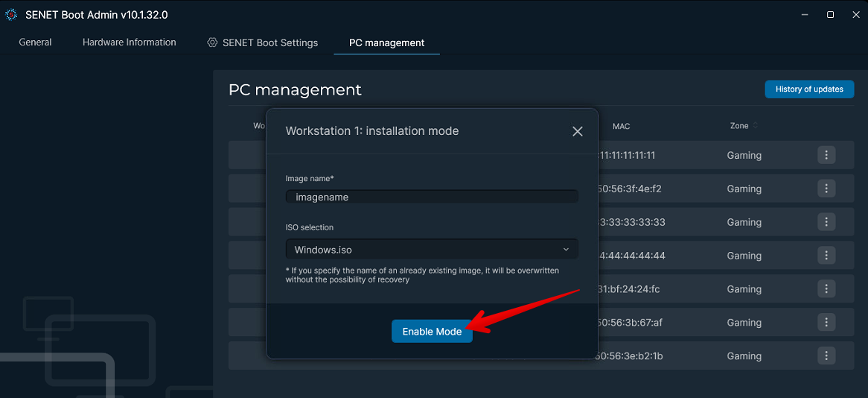Image resolution: width=868 pixels, height=398 pixels.
Task: Go to SENET Boot Settings tab
Action: pos(270,42)
